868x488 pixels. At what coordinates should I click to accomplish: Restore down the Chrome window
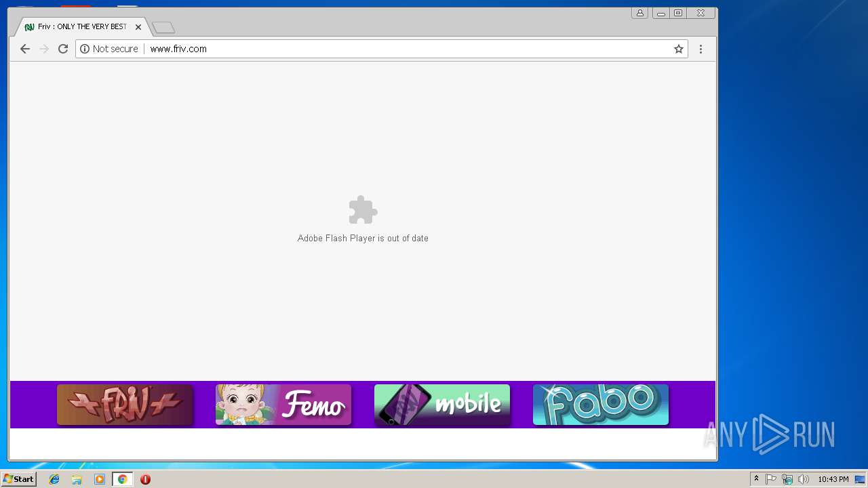678,13
